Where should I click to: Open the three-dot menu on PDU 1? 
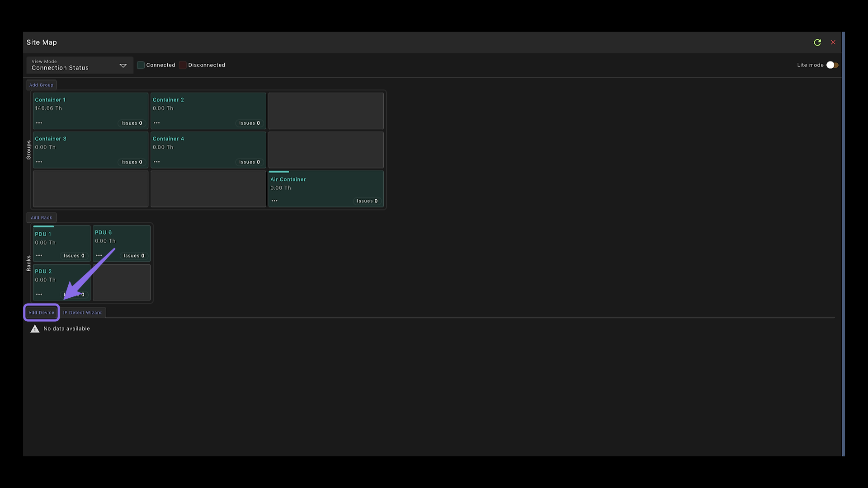tap(39, 256)
